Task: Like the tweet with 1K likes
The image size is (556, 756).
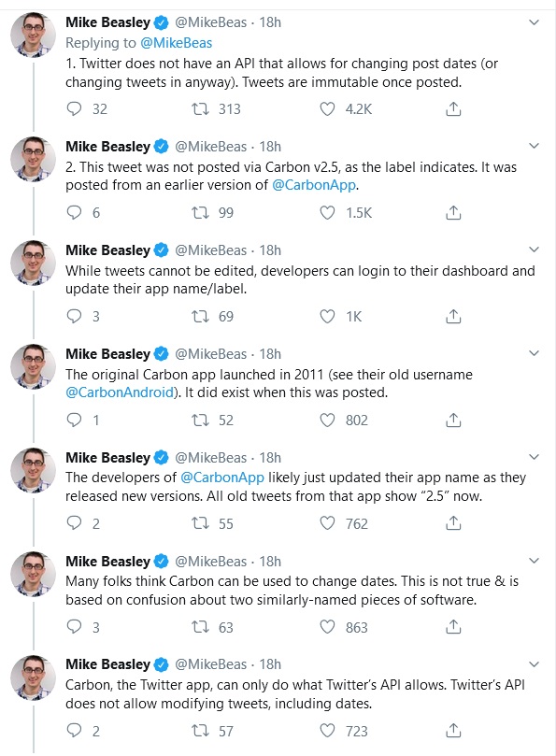Action: coord(327,316)
